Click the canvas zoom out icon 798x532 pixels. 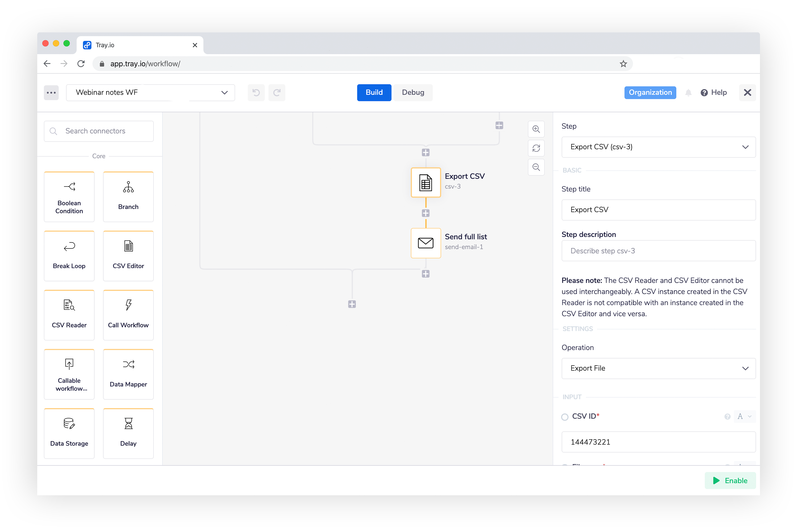[536, 167]
